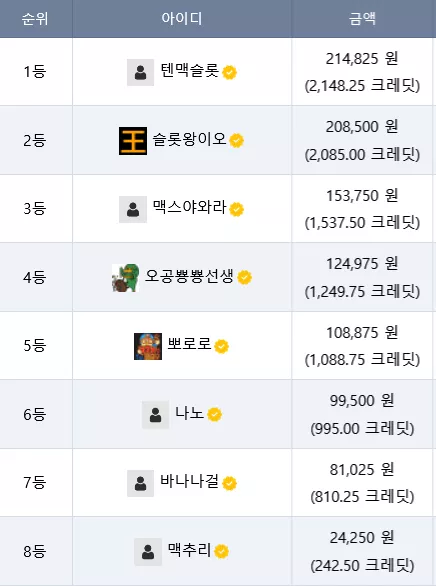Click the verified badge next to 슬롯왕이오
436x586 pixels.
pos(236,141)
